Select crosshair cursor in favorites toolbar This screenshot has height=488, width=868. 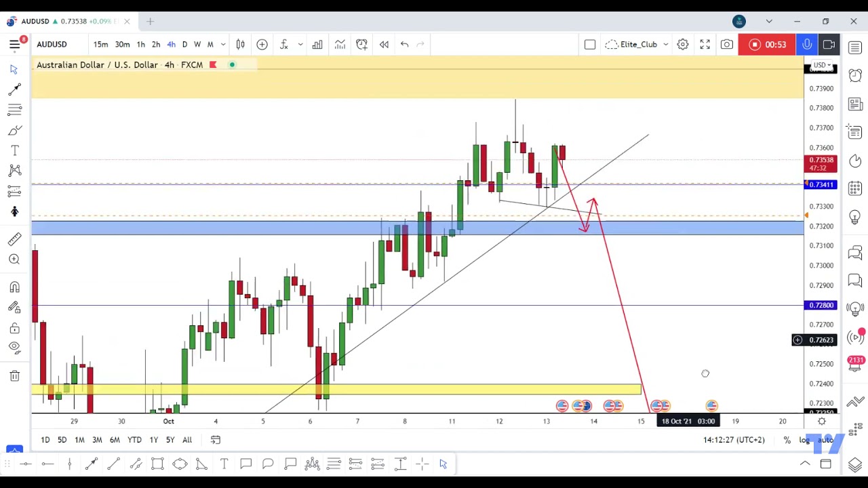(422, 464)
